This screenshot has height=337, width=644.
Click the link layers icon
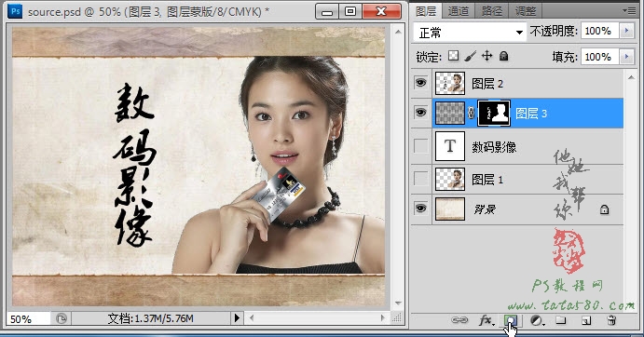point(459,320)
